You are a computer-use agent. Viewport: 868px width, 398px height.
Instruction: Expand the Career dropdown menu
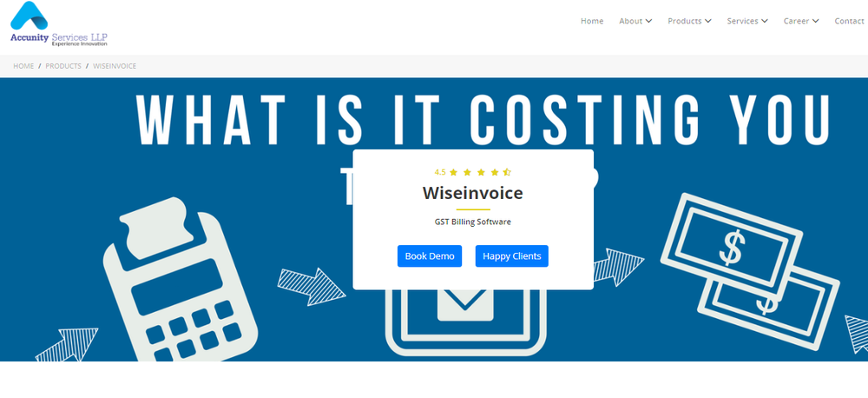coord(801,21)
